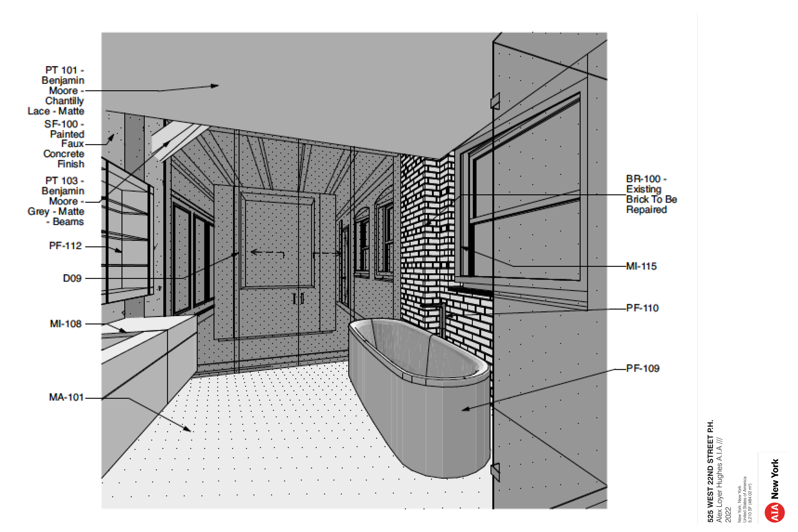
Task: Click the PF-109 bathtub callout label
Action: pos(643,368)
